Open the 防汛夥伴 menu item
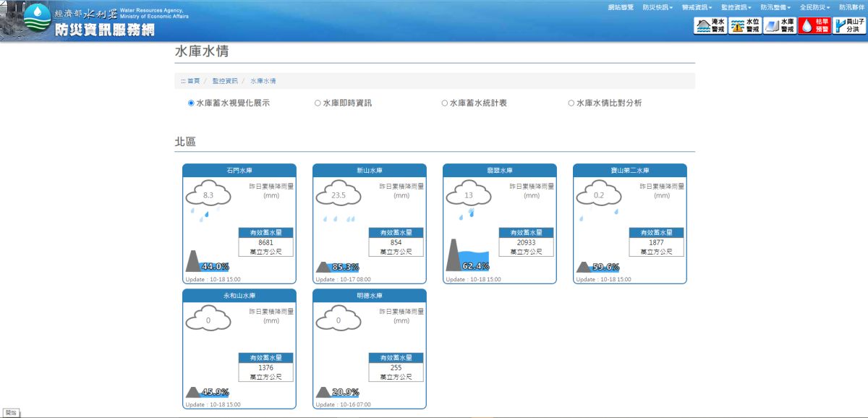 coord(851,7)
